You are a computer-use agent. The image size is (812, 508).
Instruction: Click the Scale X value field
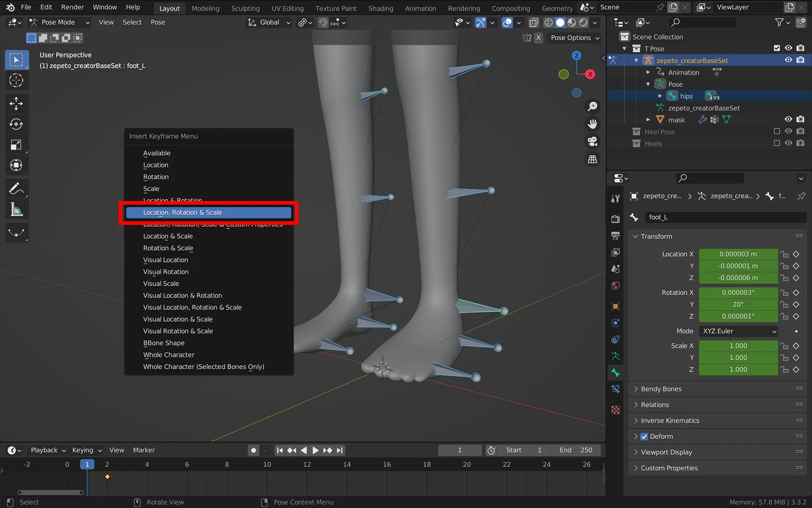(x=738, y=346)
